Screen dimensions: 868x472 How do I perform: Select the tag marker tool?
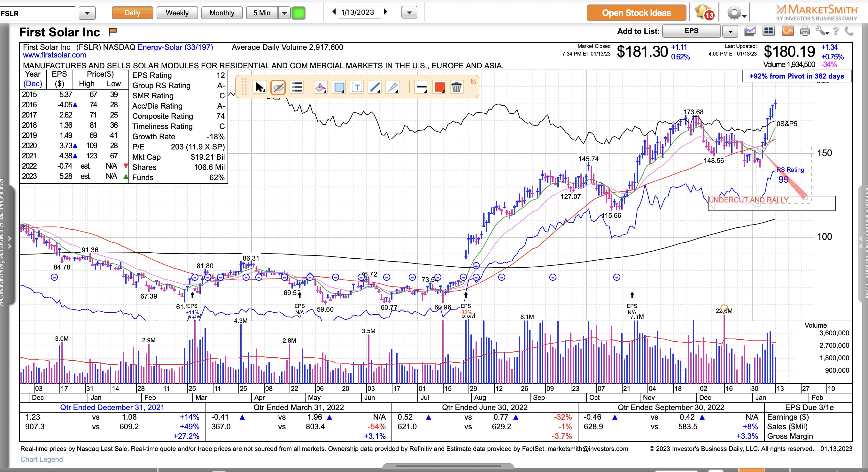coord(321,88)
